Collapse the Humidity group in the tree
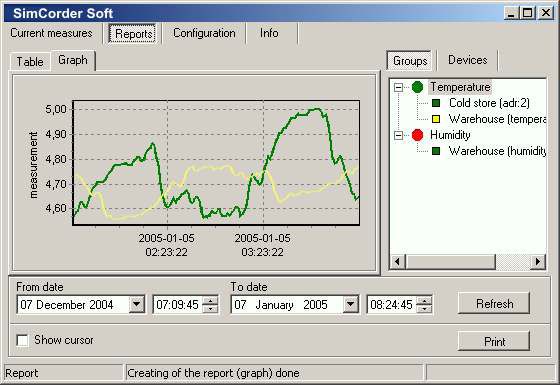Image resolution: width=560 pixels, height=385 pixels. click(399, 135)
